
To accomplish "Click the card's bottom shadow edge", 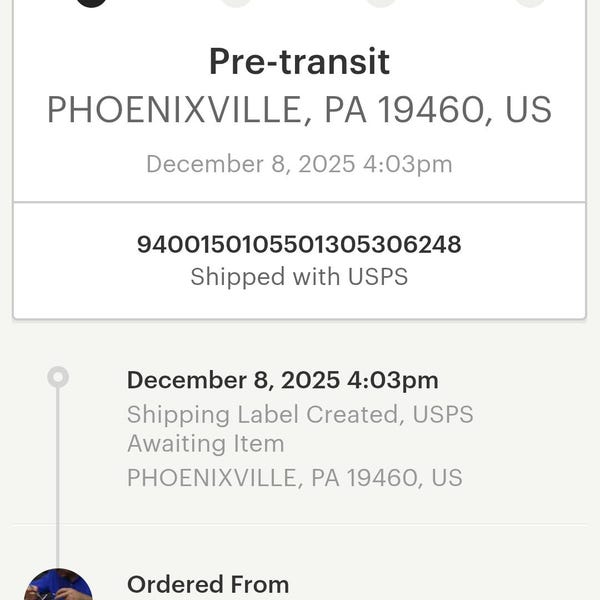I will (299, 318).
